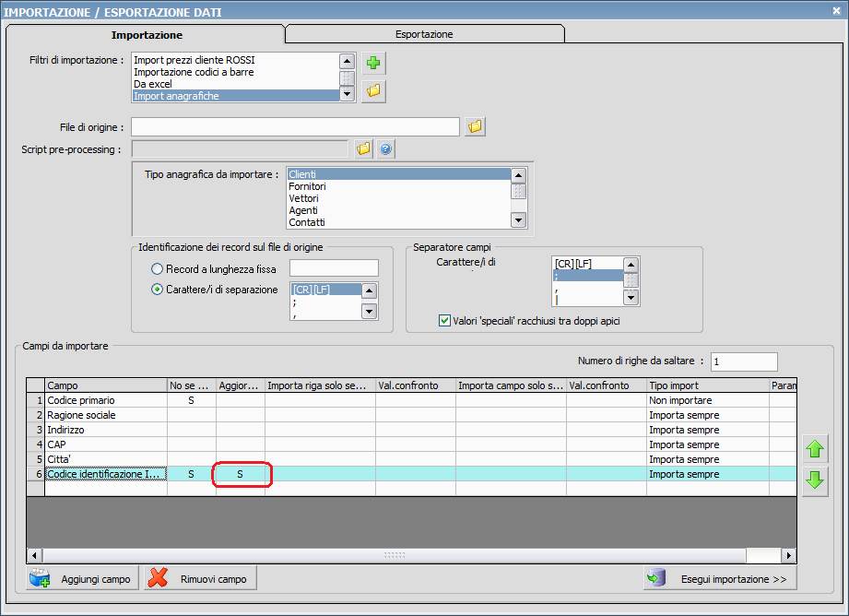Click Aggiungi campo button

click(x=82, y=578)
